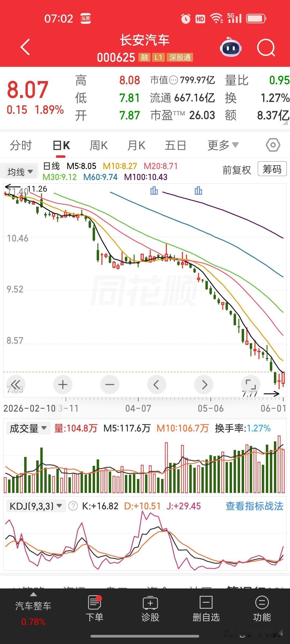
Task: Tap volume ratio 0.95
Action: pos(280,80)
